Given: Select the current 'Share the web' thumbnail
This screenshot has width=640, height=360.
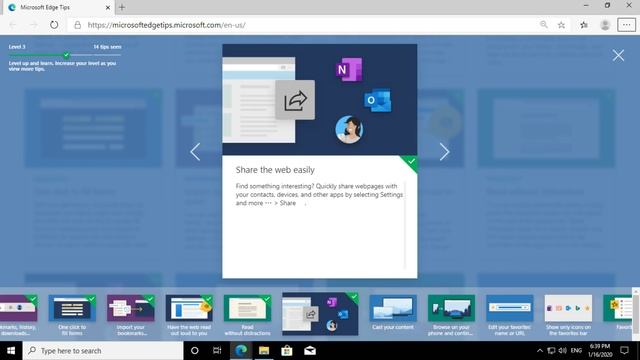Looking at the screenshot, I should 320,314.
